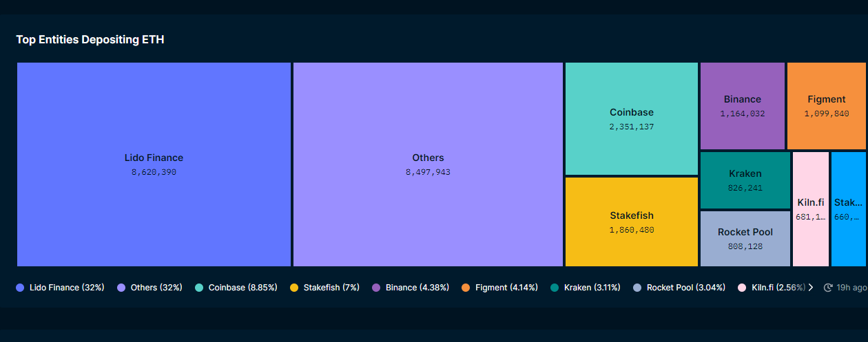Image resolution: width=868 pixels, height=342 pixels.
Task: Toggle Rocket Pool (3.04%) legend entry
Action: tap(679, 288)
